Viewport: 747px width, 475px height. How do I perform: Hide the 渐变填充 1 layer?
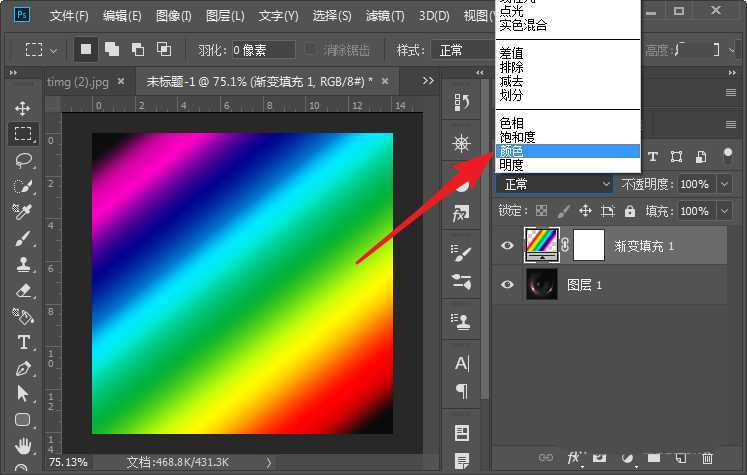[x=508, y=245]
